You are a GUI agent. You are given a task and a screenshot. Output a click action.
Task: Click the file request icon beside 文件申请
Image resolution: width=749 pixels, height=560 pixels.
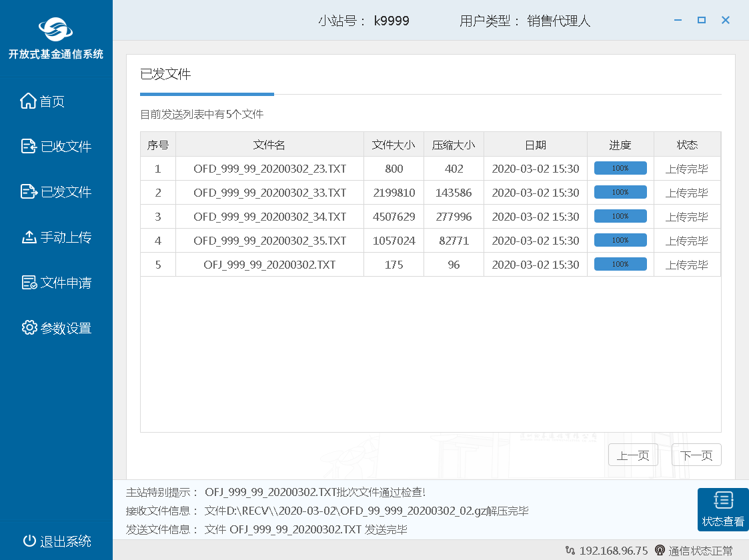pos(29,282)
